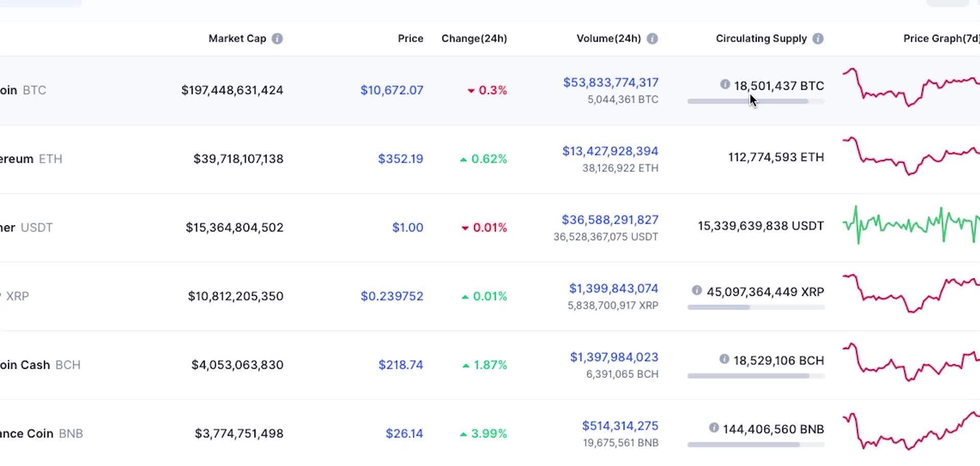Sort by the Market Cap column header
Screen dimensions: 980x466
point(237,39)
